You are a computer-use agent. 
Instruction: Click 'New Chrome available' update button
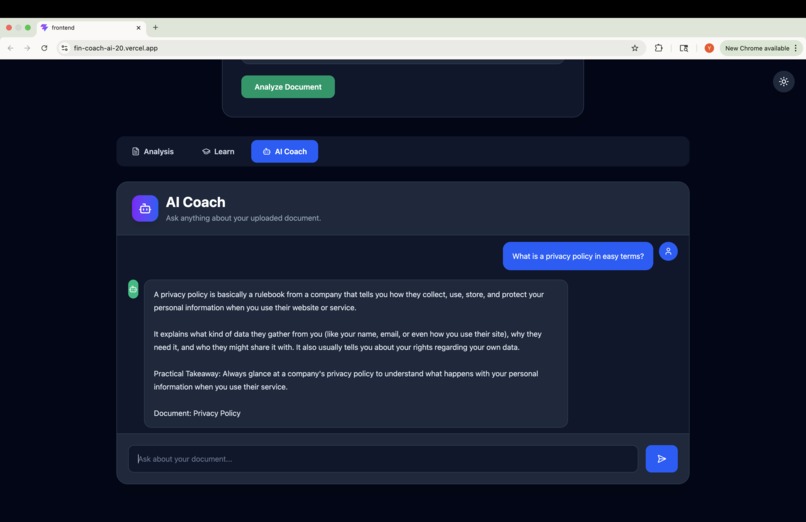click(757, 48)
